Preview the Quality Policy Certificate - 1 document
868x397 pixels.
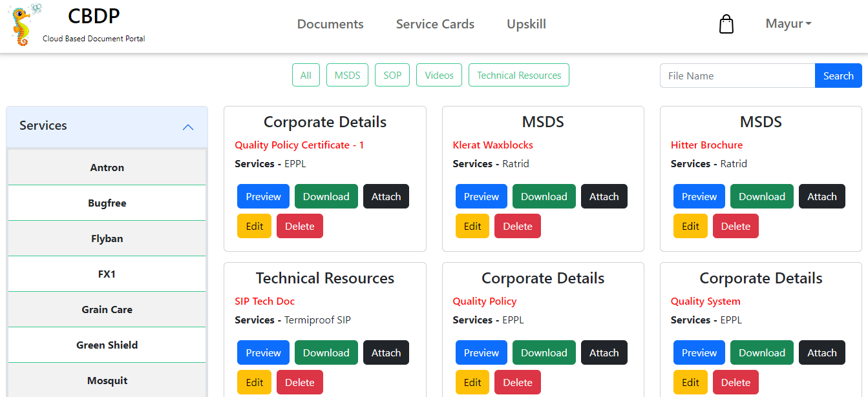(263, 197)
